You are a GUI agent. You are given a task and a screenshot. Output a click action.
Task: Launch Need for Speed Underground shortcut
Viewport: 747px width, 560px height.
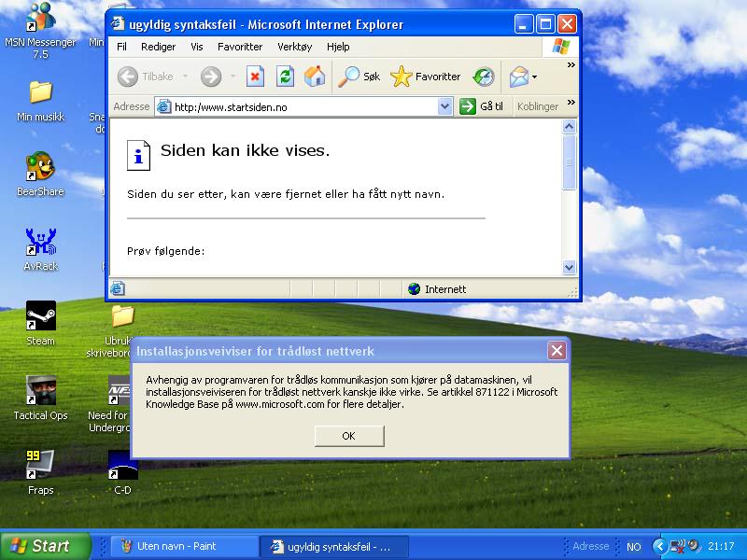click(x=120, y=390)
